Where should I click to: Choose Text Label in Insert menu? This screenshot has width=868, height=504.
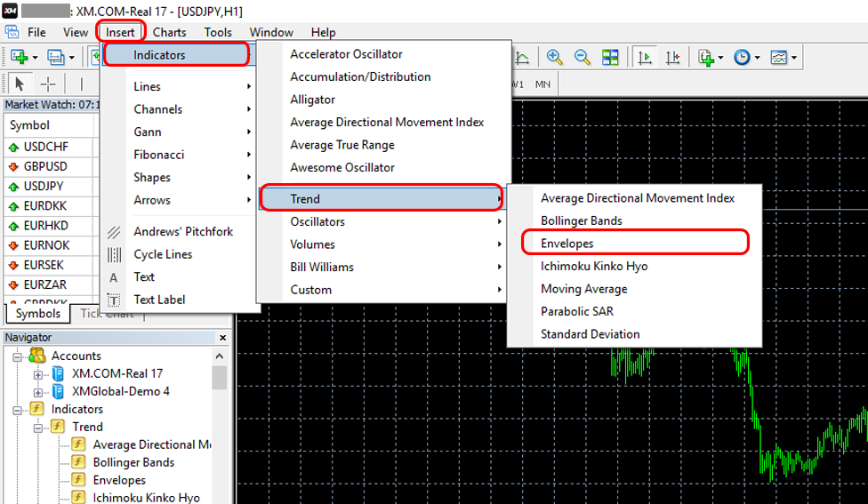[x=180, y=300]
